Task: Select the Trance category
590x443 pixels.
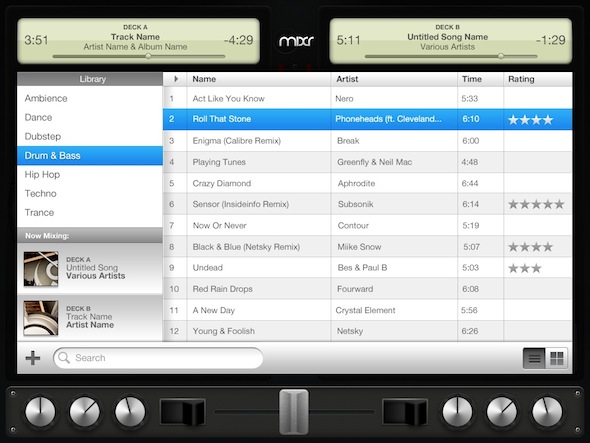Action: click(90, 213)
